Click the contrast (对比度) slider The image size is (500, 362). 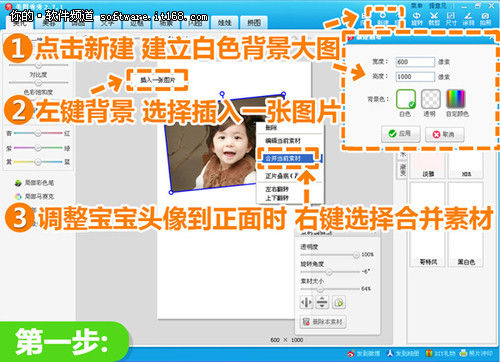coord(38,82)
